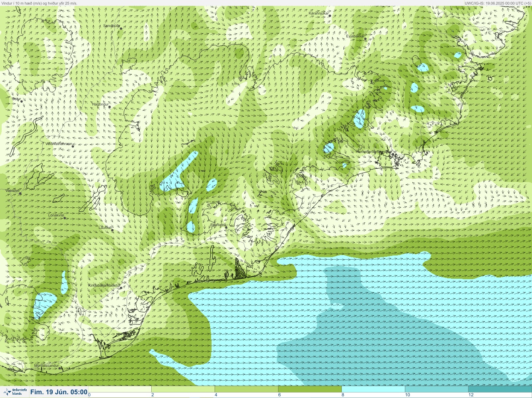Click the Sandbúðir station label
The height and width of the screenshot is (398, 532).
point(111,26)
